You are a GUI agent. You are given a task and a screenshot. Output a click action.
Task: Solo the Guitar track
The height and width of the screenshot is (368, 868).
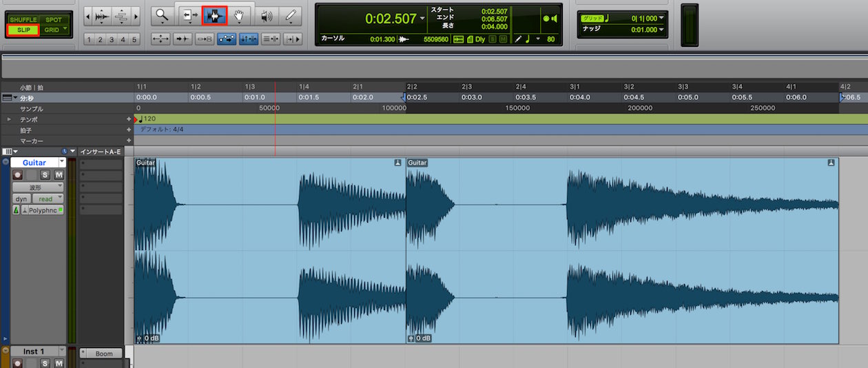[x=45, y=175]
